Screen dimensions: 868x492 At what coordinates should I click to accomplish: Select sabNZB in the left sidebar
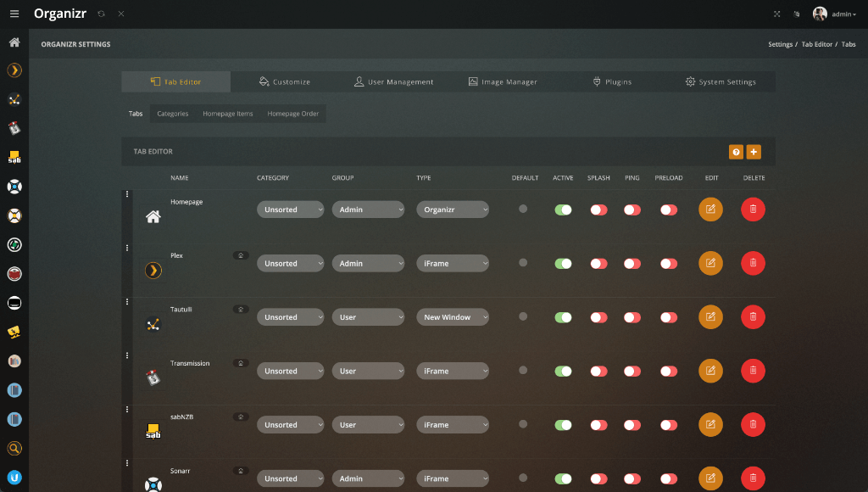14,156
